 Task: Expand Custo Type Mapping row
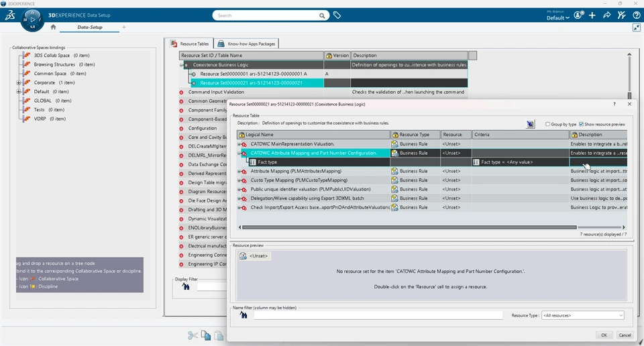click(x=239, y=180)
